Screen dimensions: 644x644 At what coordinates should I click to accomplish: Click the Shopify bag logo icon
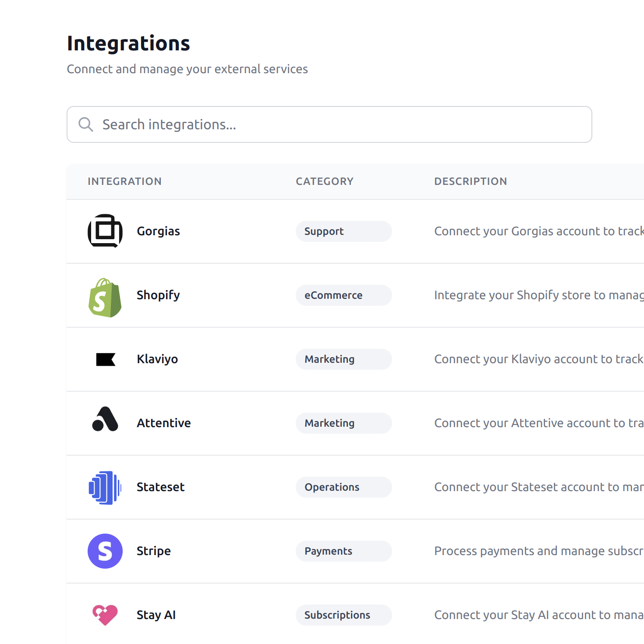[x=105, y=297]
